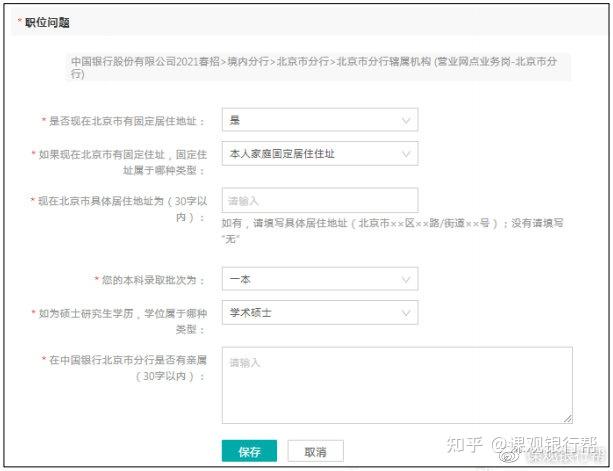Open the Beijing fixed address yes/no dropdown

(320, 120)
